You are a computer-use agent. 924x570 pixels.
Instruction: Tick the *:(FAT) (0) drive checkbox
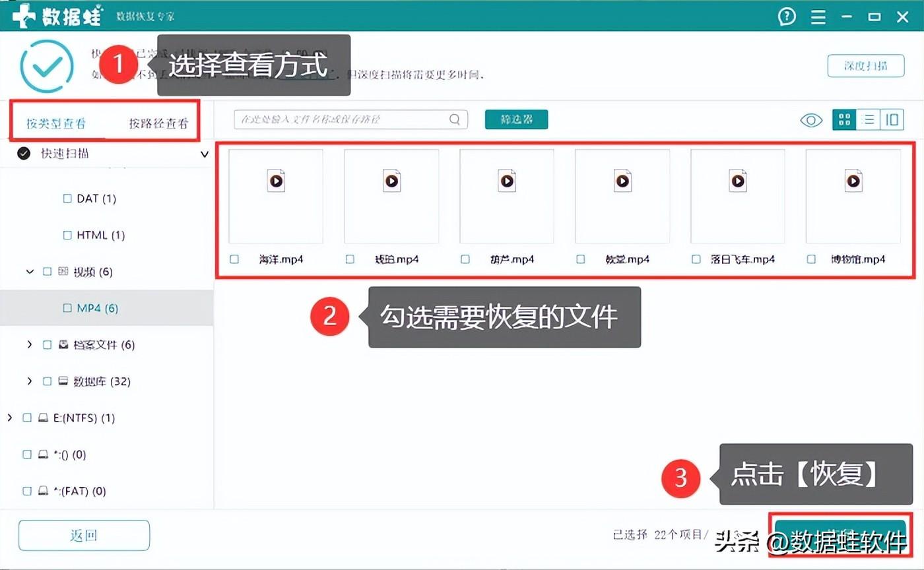(x=27, y=491)
